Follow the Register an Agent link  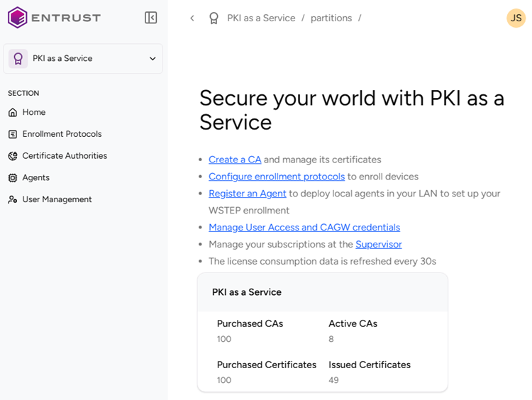[x=248, y=194]
